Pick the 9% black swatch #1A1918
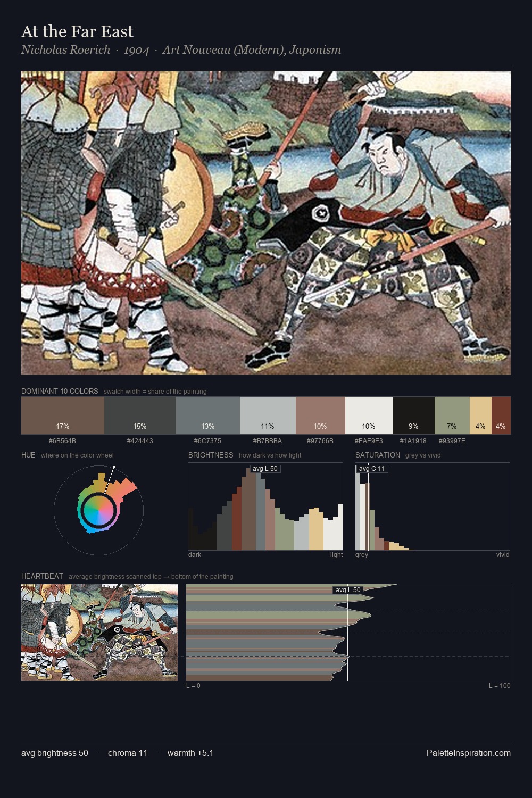 point(413,415)
